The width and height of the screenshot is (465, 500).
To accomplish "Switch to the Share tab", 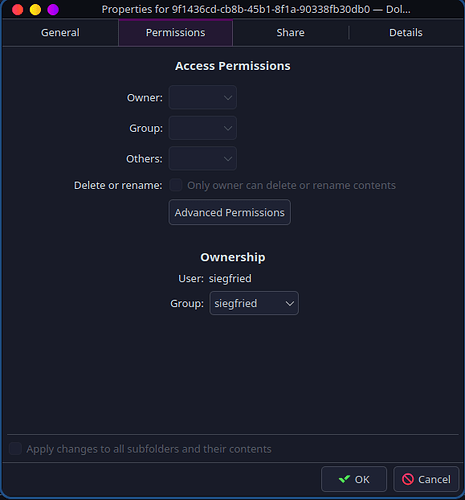I will 290,33.
